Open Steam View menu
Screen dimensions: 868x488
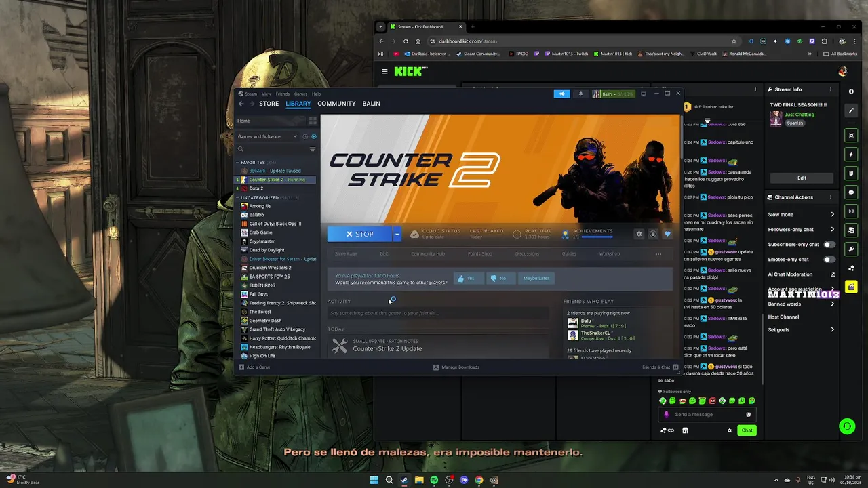coord(267,94)
